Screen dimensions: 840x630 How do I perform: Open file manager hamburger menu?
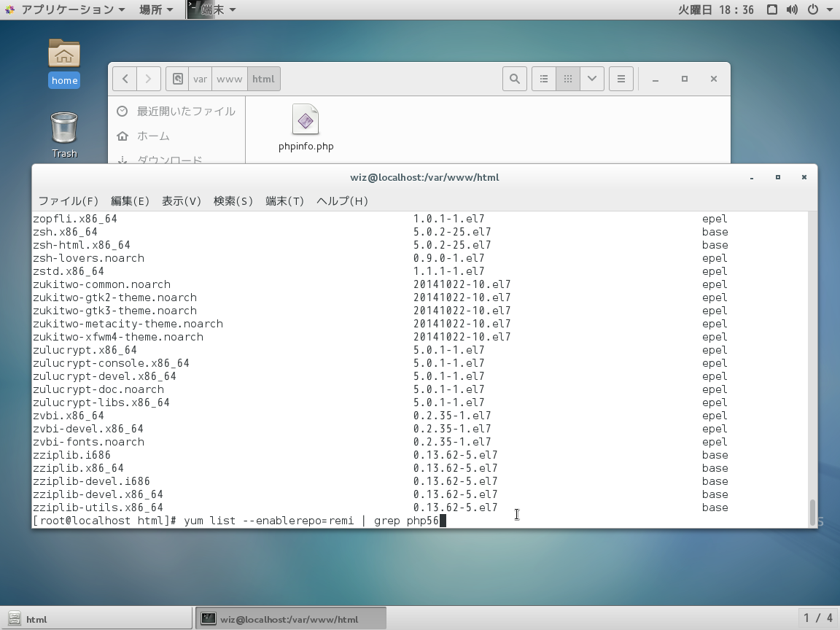(621, 79)
